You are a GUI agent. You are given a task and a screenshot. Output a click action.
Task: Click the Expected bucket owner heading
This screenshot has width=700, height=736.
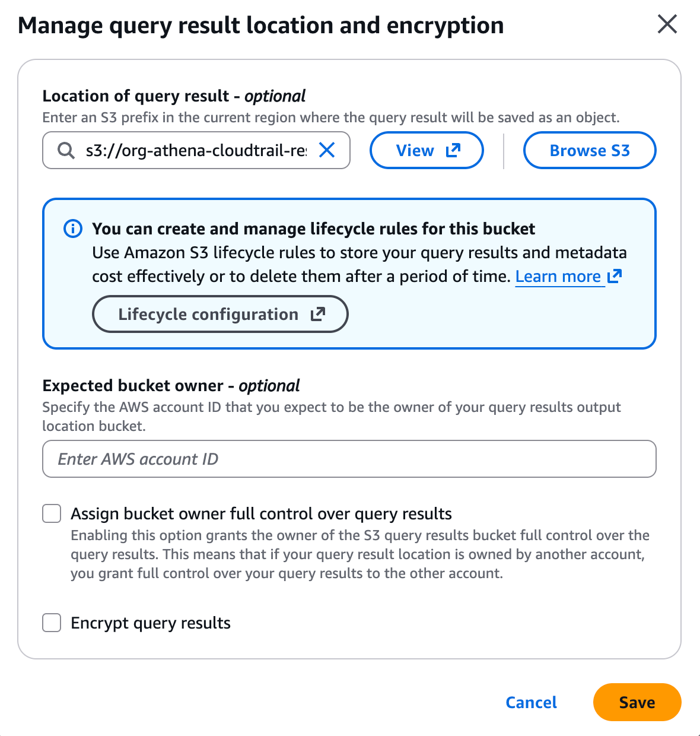click(x=171, y=386)
